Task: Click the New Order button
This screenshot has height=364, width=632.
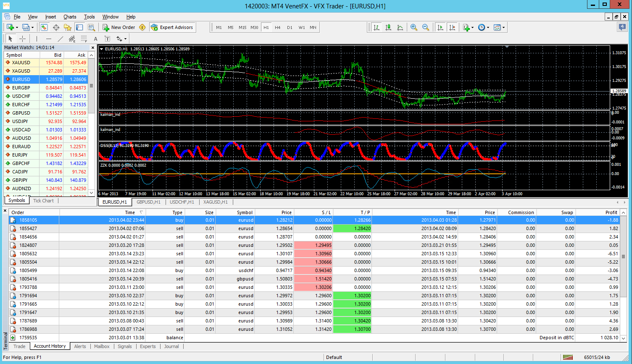Action: coord(119,27)
